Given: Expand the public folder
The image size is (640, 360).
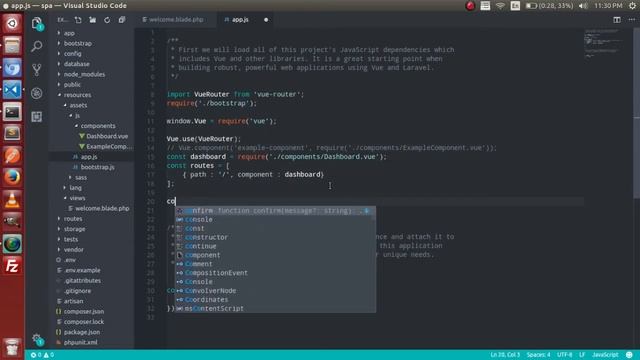Looking at the screenshot, I should [72, 84].
